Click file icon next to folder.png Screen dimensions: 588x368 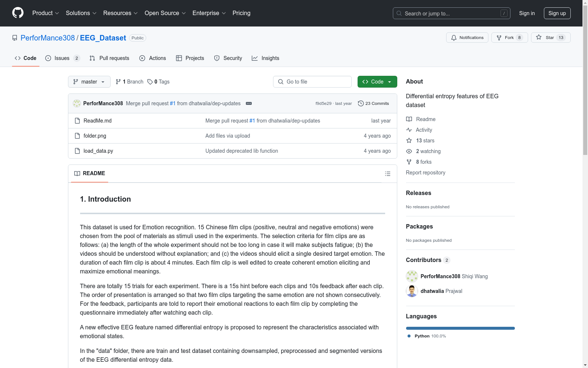point(77,136)
